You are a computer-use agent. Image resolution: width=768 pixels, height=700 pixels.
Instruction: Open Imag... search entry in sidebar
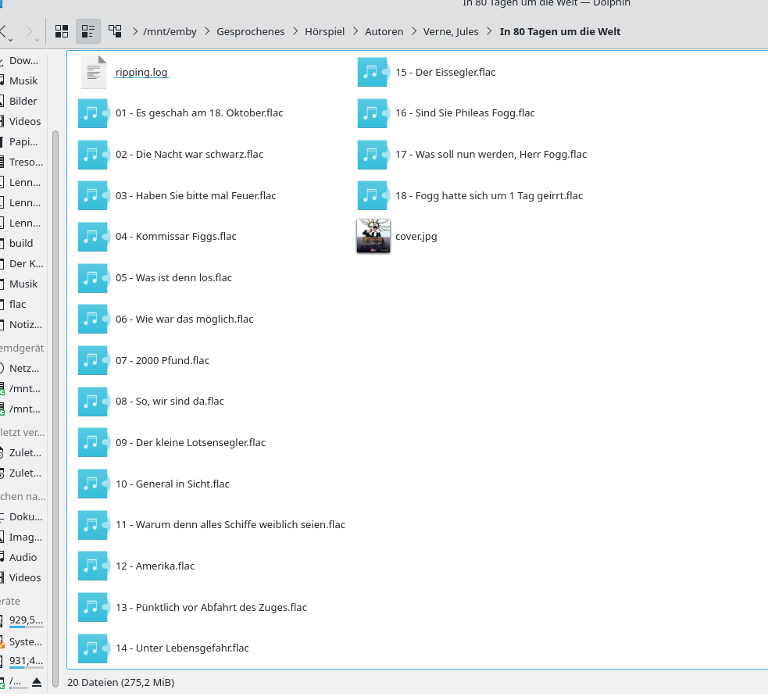click(23, 537)
